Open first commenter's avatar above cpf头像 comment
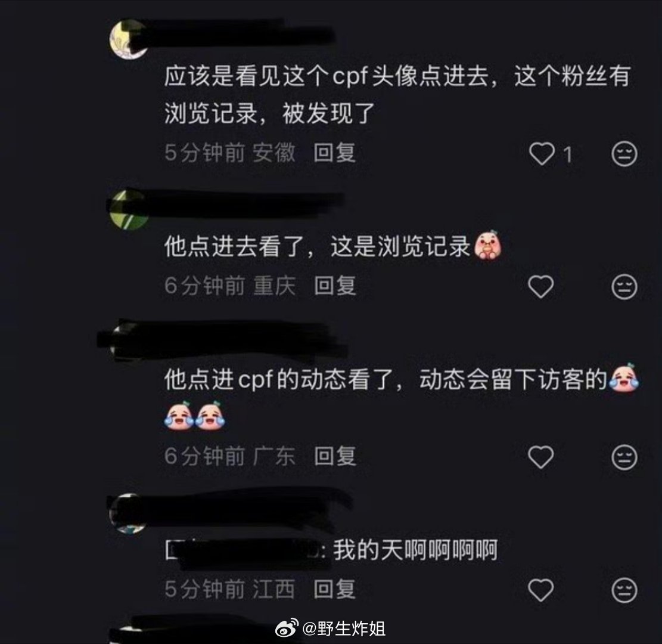This screenshot has width=662, height=644. [x=129, y=38]
